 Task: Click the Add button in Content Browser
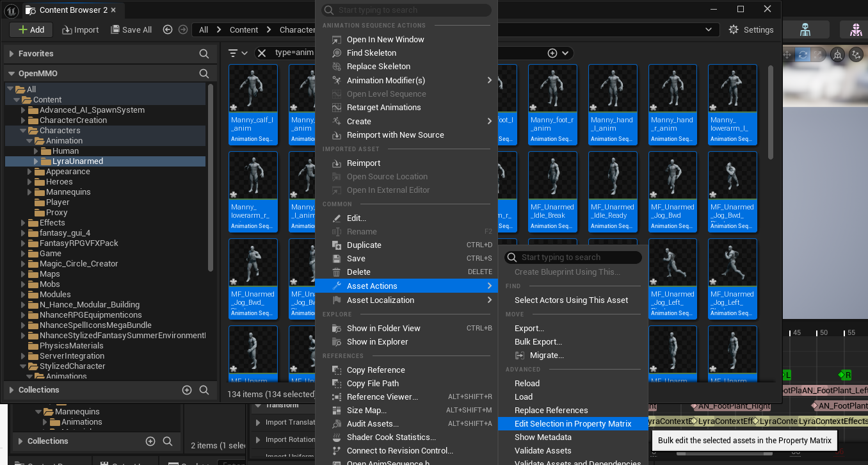[31, 29]
